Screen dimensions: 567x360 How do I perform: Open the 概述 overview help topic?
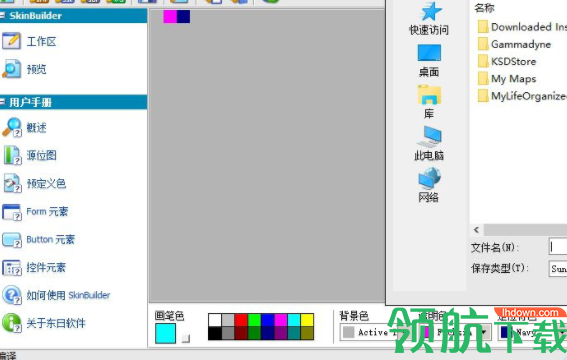[x=25, y=128]
